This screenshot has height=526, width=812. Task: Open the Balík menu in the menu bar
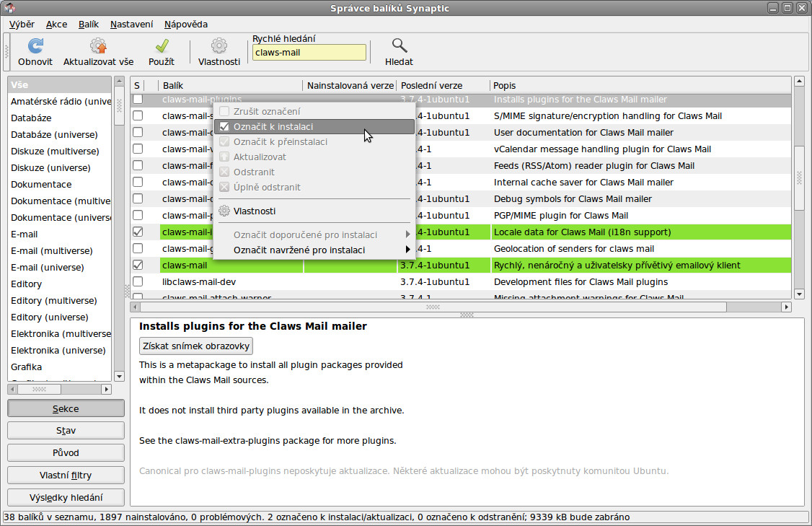tap(89, 25)
